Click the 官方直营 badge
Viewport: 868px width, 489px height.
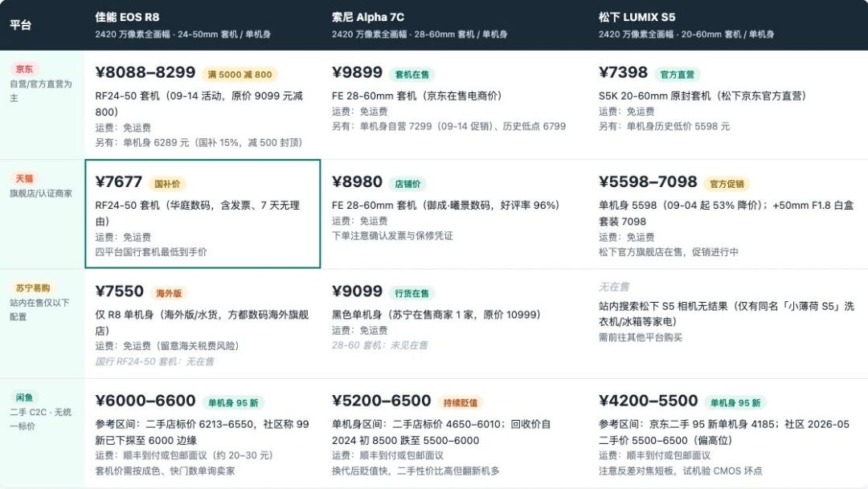(x=677, y=75)
